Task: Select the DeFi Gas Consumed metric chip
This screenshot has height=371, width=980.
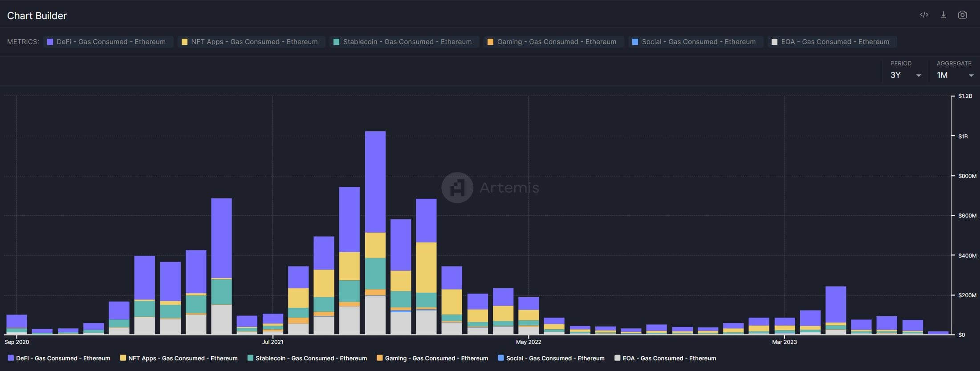Action: point(108,42)
